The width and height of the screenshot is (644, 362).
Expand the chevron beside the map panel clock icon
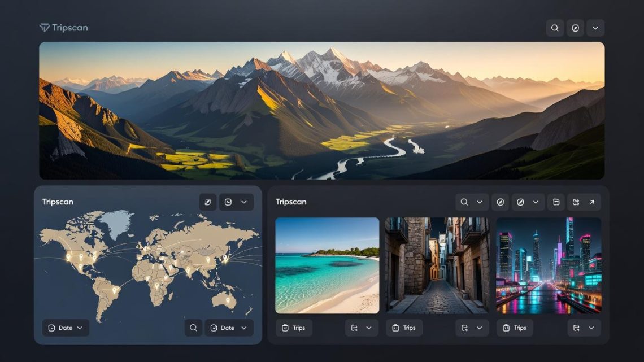point(244,202)
